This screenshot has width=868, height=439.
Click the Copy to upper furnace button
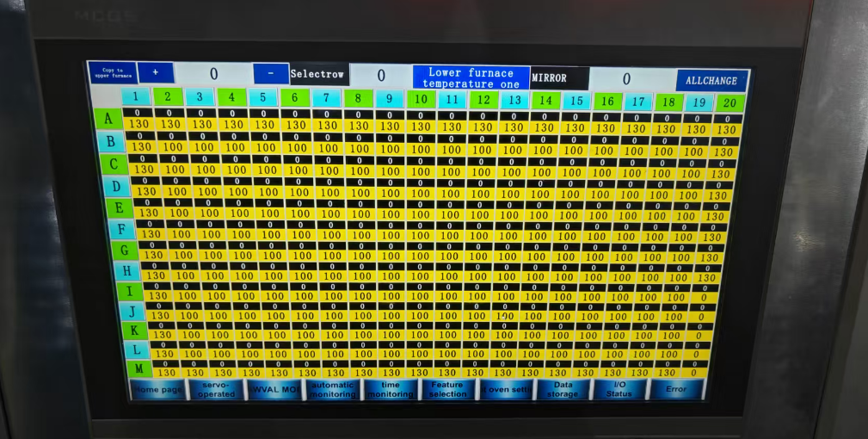coord(113,72)
